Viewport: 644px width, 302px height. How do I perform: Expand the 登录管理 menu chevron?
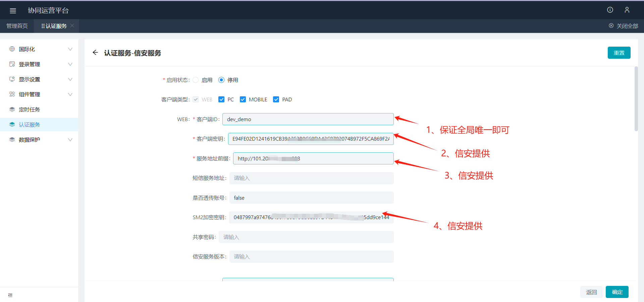click(70, 64)
